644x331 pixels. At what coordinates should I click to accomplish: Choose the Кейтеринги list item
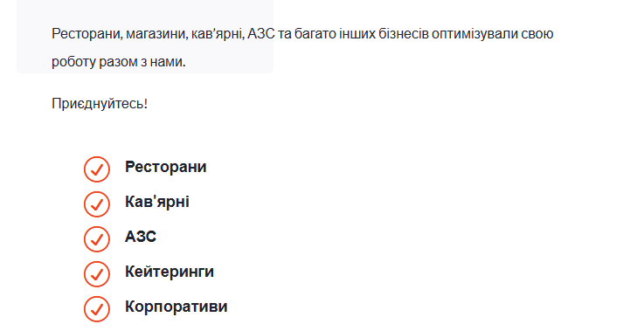coord(170,272)
